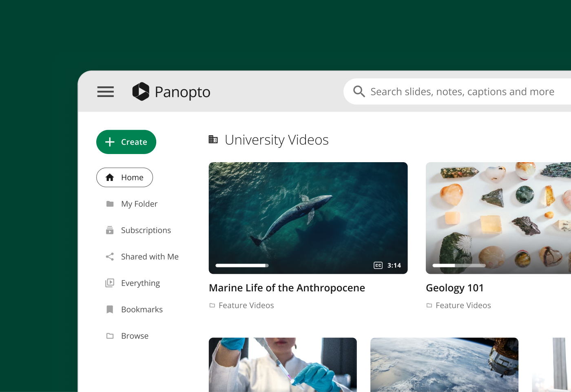Click the University Videos building icon
The width and height of the screenshot is (571, 392).
point(213,140)
